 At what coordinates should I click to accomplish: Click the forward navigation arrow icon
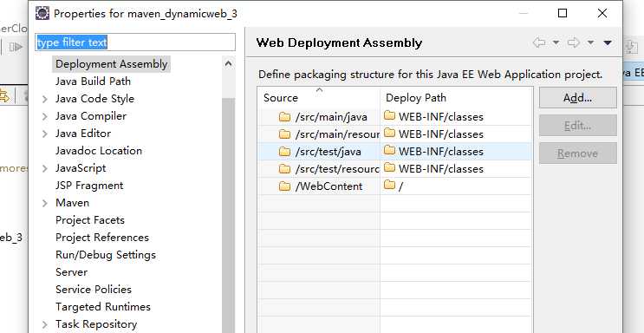click(x=573, y=42)
